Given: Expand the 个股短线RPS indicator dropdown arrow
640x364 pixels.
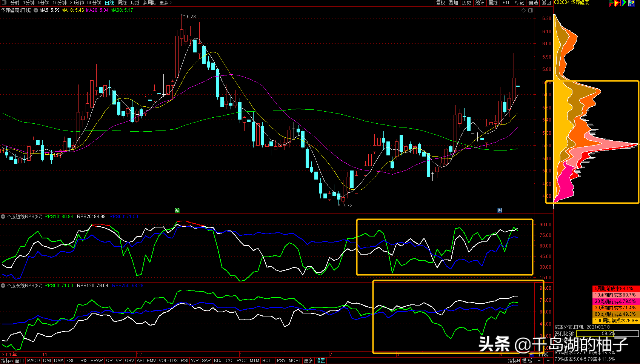Looking at the screenshot, I should [3, 217].
